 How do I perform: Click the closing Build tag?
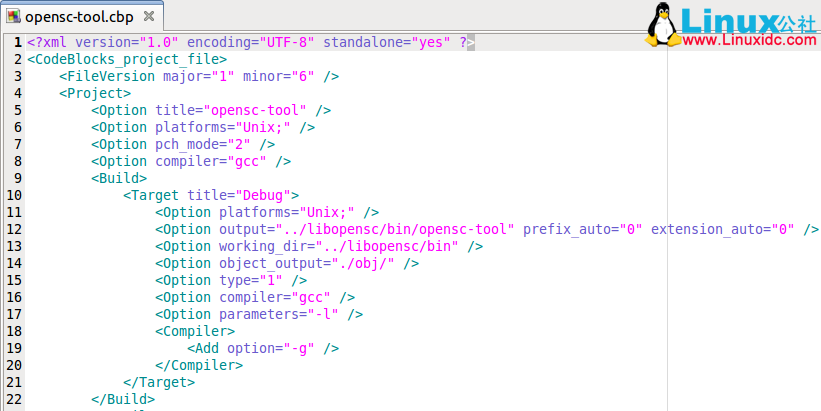click(123, 400)
